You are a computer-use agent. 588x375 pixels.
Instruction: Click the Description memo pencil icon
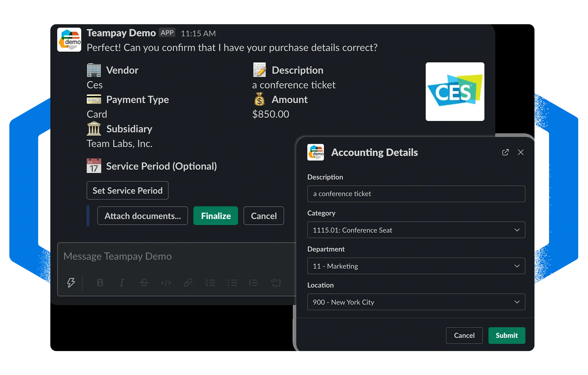click(259, 70)
